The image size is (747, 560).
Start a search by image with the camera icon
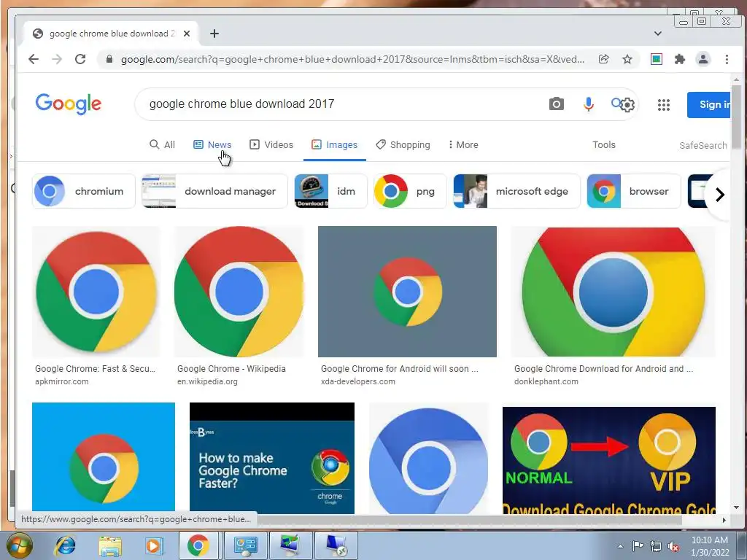click(x=556, y=104)
